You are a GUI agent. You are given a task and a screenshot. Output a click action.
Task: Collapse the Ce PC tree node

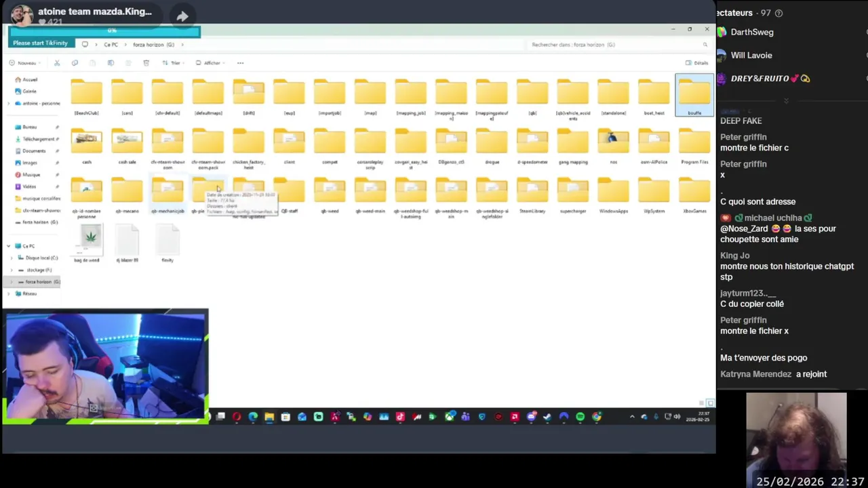pyautogui.click(x=9, y=246)
